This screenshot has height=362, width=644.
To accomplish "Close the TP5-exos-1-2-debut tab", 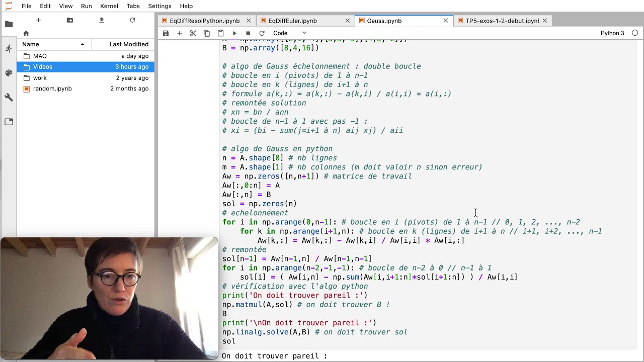I will point(545,21).
